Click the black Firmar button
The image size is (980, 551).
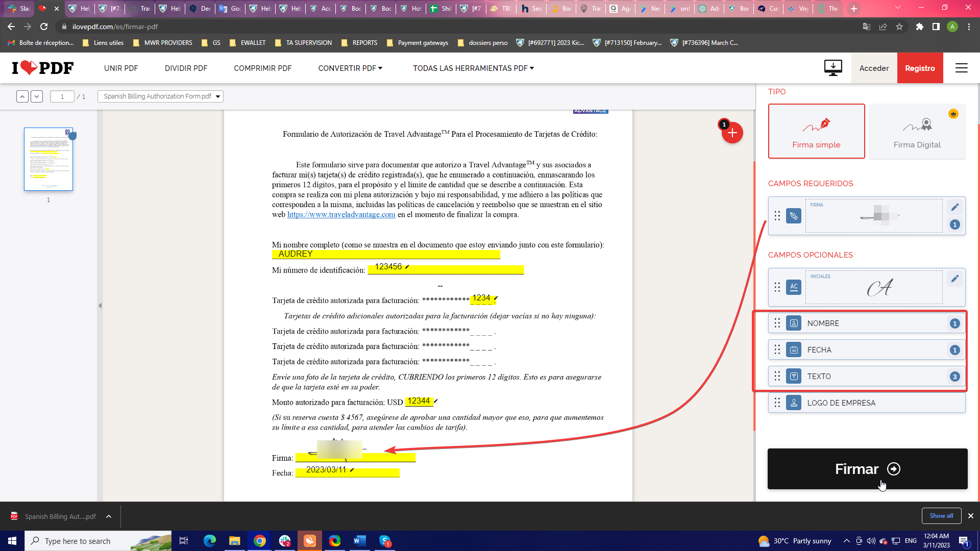[867, 469]
